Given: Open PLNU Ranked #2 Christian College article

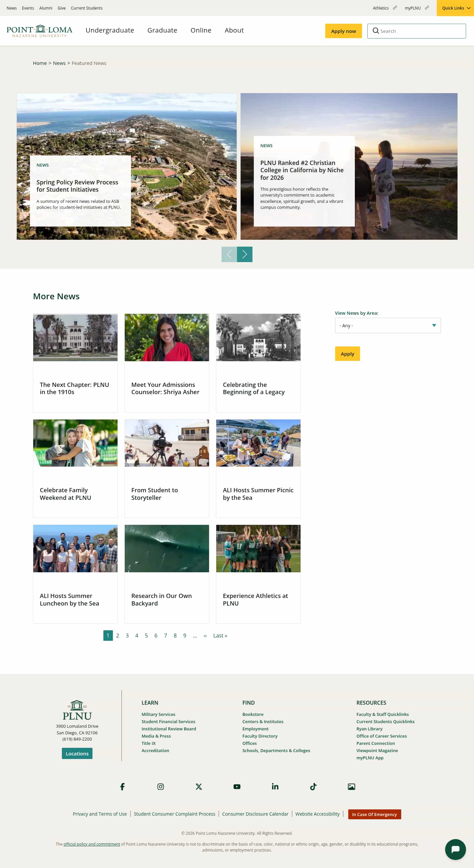Looking at the screenshot, I should coord(302,170).
